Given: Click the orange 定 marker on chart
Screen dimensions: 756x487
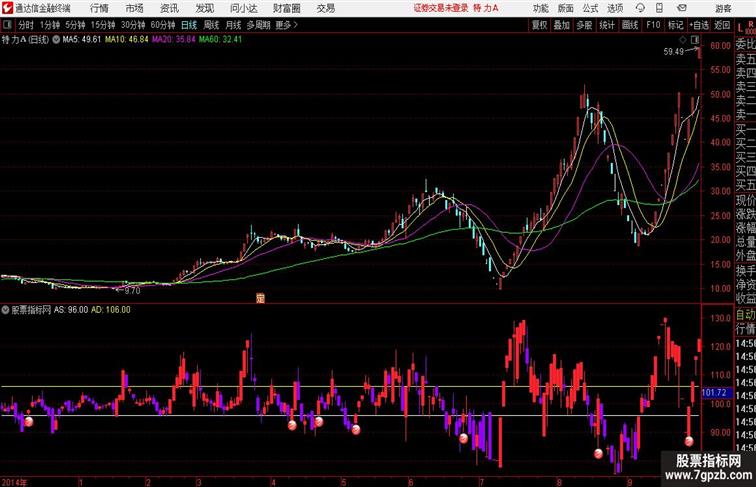Looking at the screenshot, I should pos(260,298).
